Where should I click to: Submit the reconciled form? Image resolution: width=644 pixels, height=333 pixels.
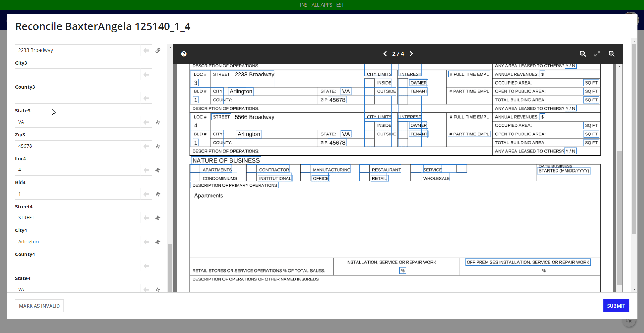coord(616,306)
